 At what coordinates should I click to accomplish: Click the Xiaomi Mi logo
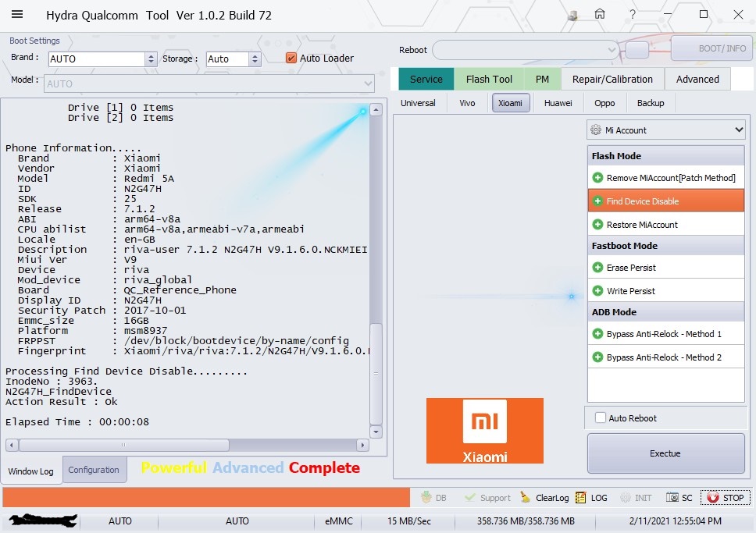(484, 430)
